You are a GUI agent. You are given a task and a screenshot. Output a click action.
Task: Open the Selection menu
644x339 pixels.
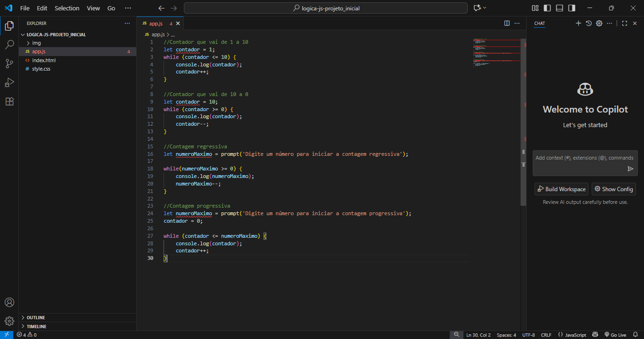[x=67, y=8]
